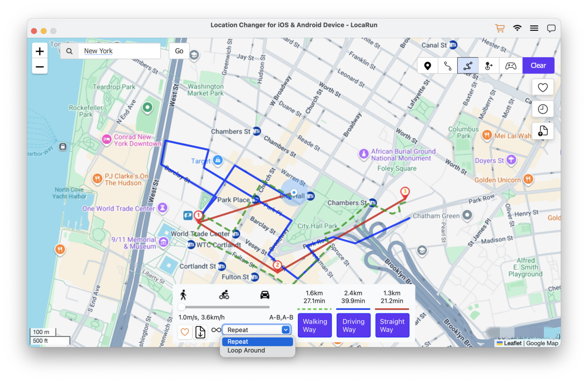Switch to the multi-spot route mode icon

[468, 66]
